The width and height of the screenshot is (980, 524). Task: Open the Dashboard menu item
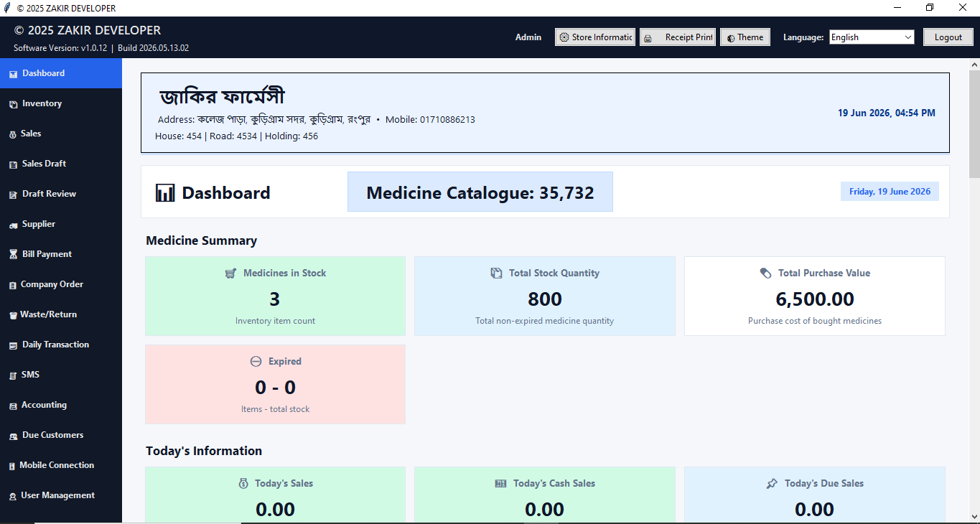click(x=61, y=73)
